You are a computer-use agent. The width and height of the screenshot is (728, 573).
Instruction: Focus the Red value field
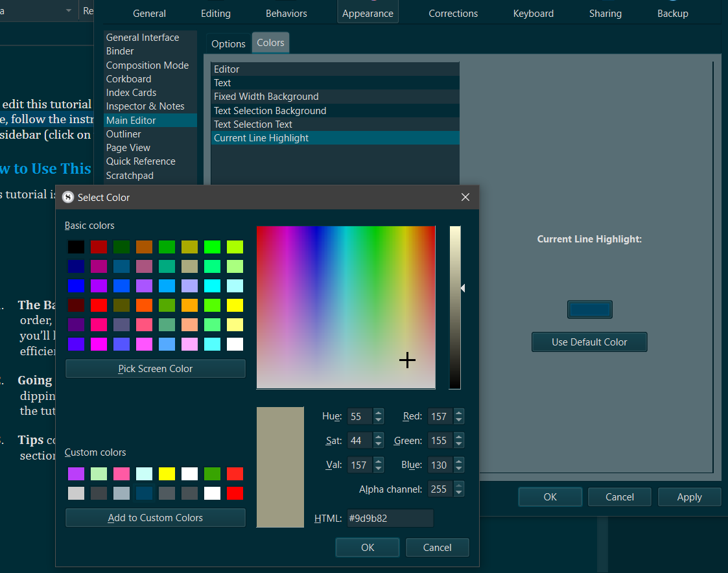[440, 417]
